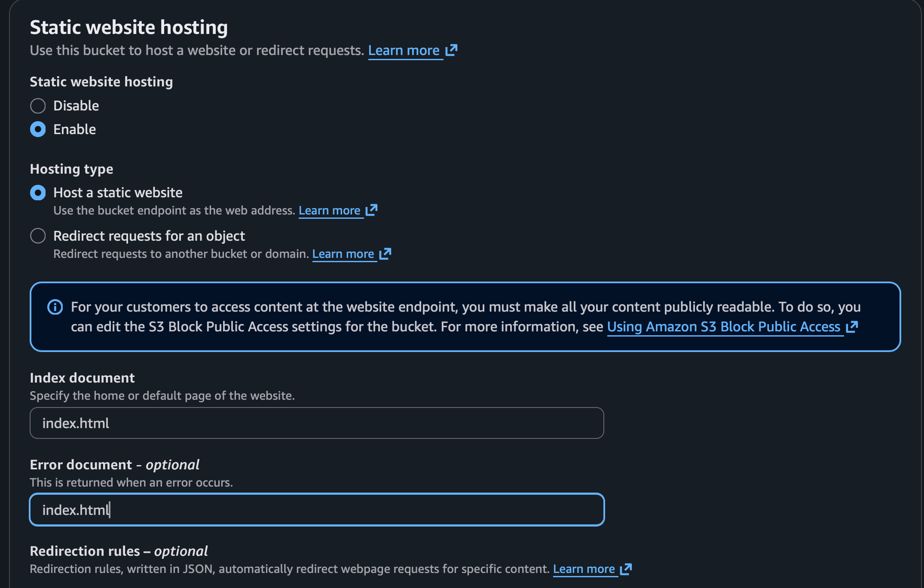924x588 pixels.
Task: Click the Host a static website label
Action: (118, 193)
